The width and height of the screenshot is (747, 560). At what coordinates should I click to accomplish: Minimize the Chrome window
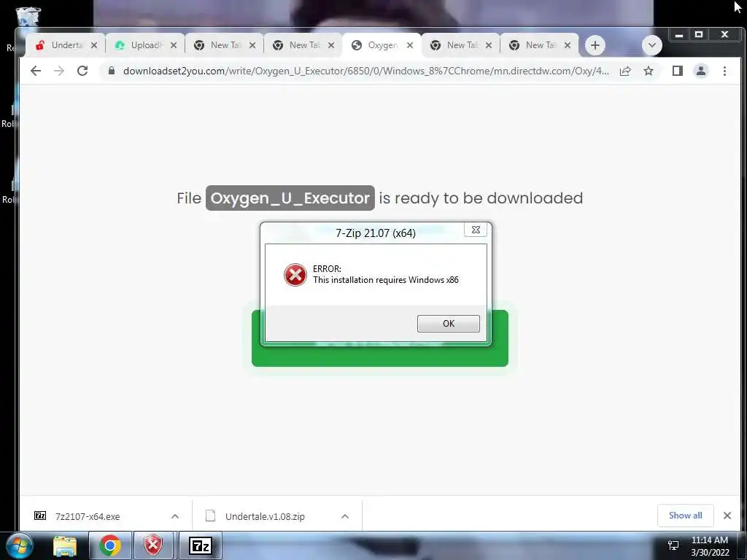coord(679,35)
